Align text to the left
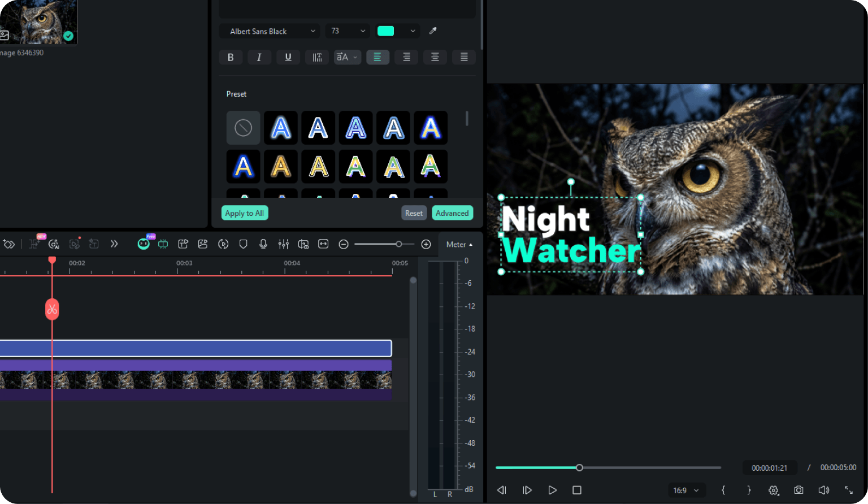 coord(377,57)
